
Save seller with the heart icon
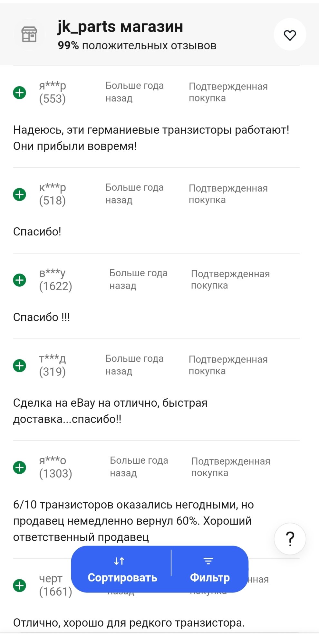click(x=290, y=35)
